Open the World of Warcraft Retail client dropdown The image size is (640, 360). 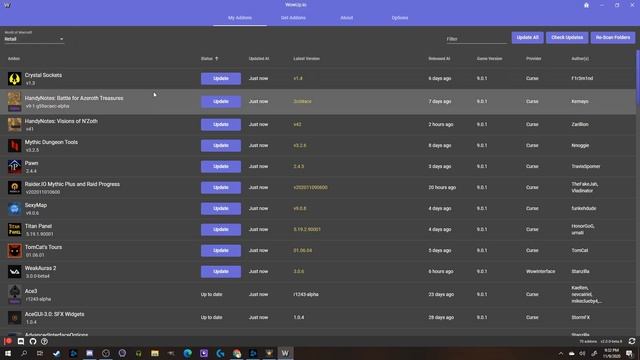pos(34,39)
